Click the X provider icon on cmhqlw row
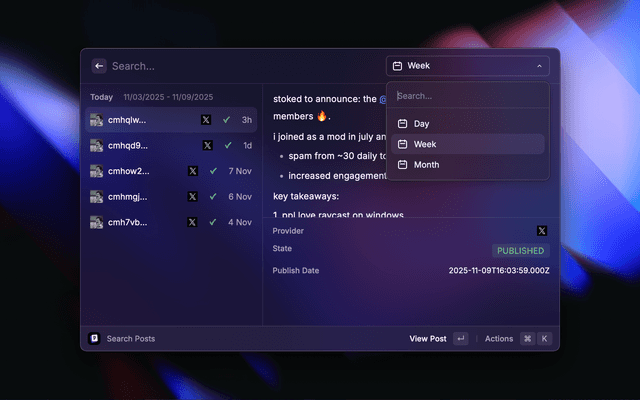 206,120
